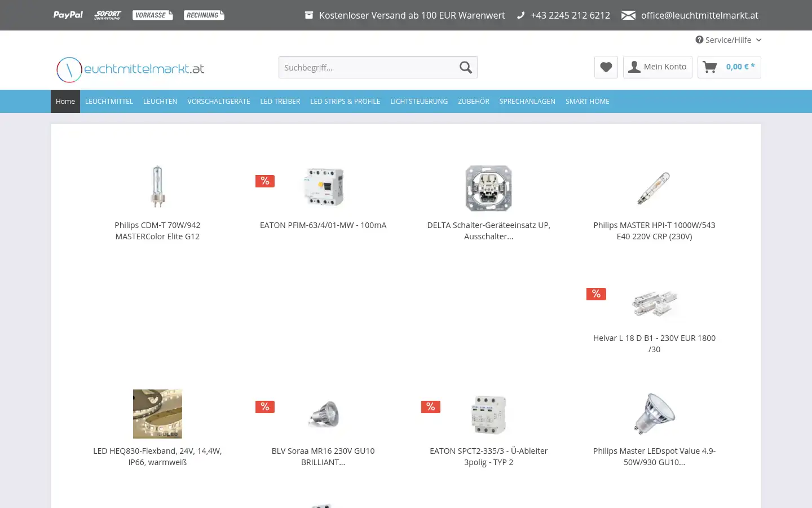The height and width of the screenshot is (508, 812).
Task: Open the wishlist heart icon
Action: 606,67
